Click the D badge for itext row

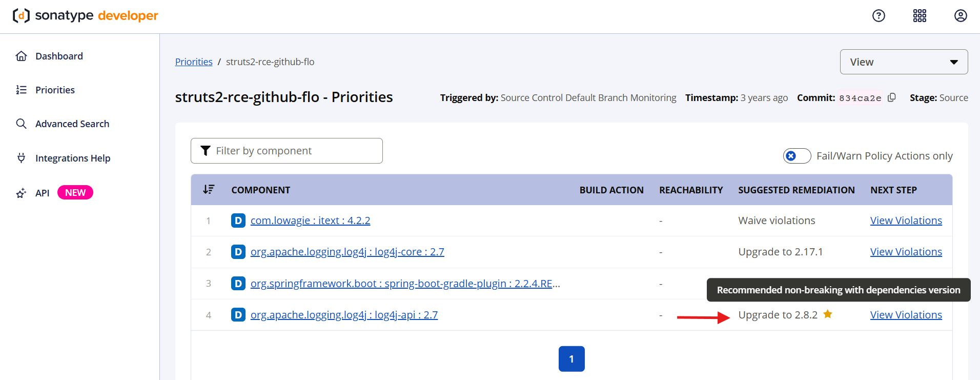point(238,221)
